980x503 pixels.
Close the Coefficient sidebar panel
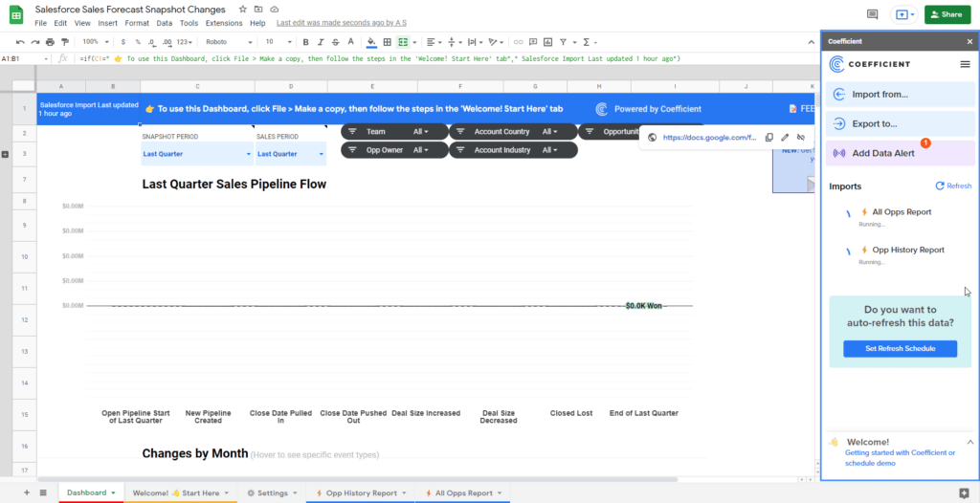969,42
